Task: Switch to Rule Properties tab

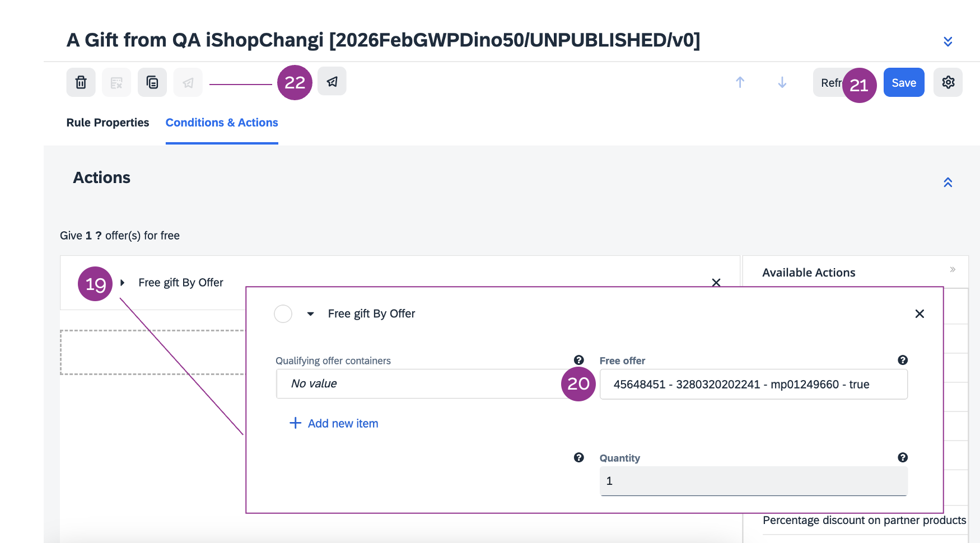Action: click(x=108, y=123)
